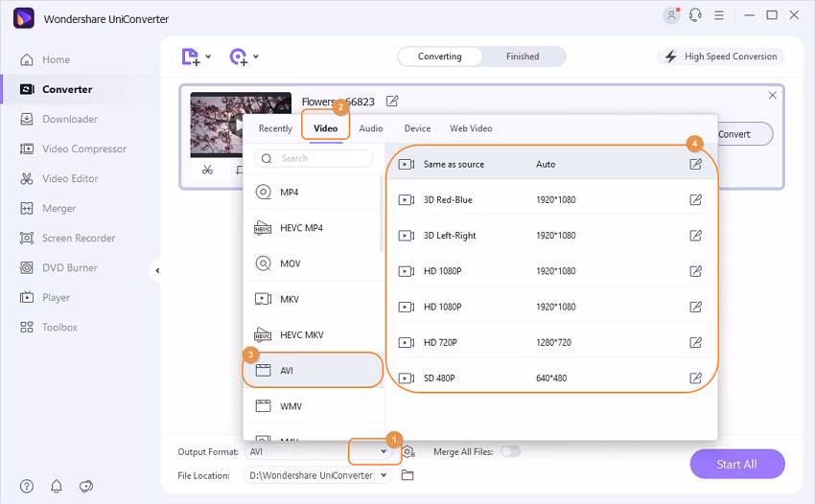Image resolution: width=815 pixels, height=504 pixels.
Task: Choose the 3D Left-Right preset
Action: point(552,236)
